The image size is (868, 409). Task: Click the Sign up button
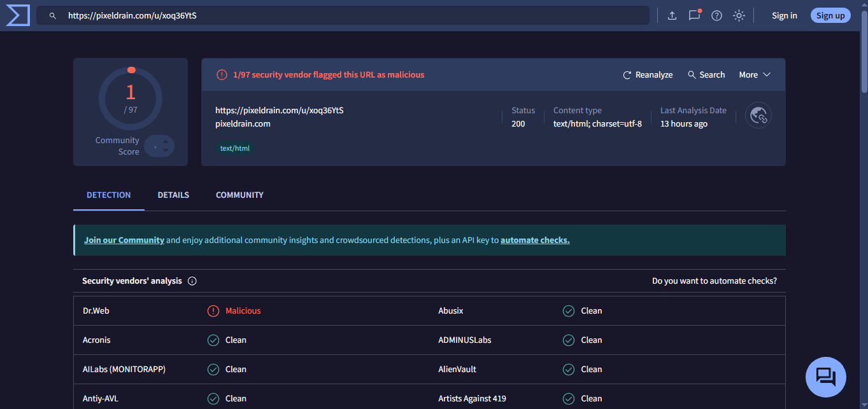click(x=830, y=15)
